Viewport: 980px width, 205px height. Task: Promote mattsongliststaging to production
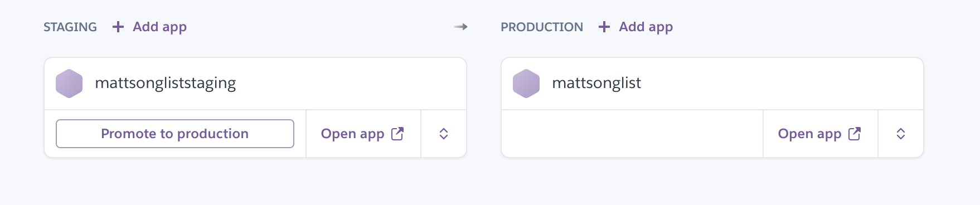coord(175,134)
